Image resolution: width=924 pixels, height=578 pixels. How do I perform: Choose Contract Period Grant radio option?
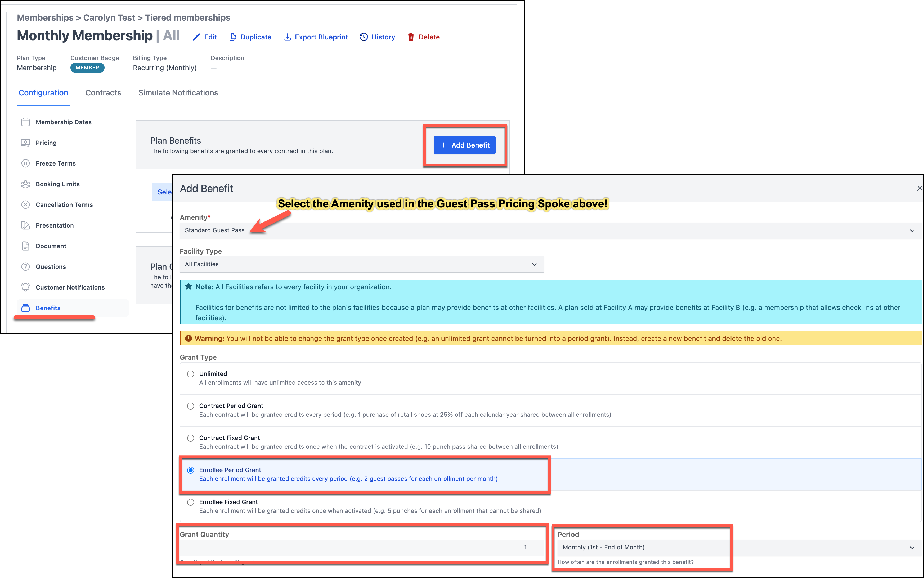(191, 406)
